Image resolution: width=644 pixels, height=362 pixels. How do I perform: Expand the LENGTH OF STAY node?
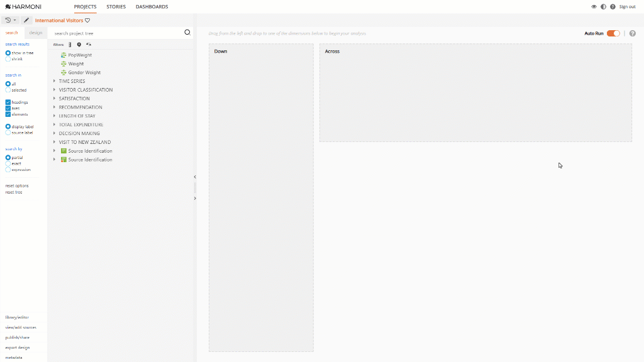click(54, 116)
